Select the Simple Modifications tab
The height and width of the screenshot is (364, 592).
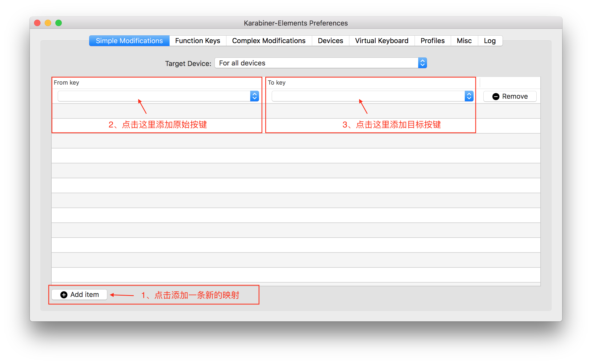(x=129, y=41)
